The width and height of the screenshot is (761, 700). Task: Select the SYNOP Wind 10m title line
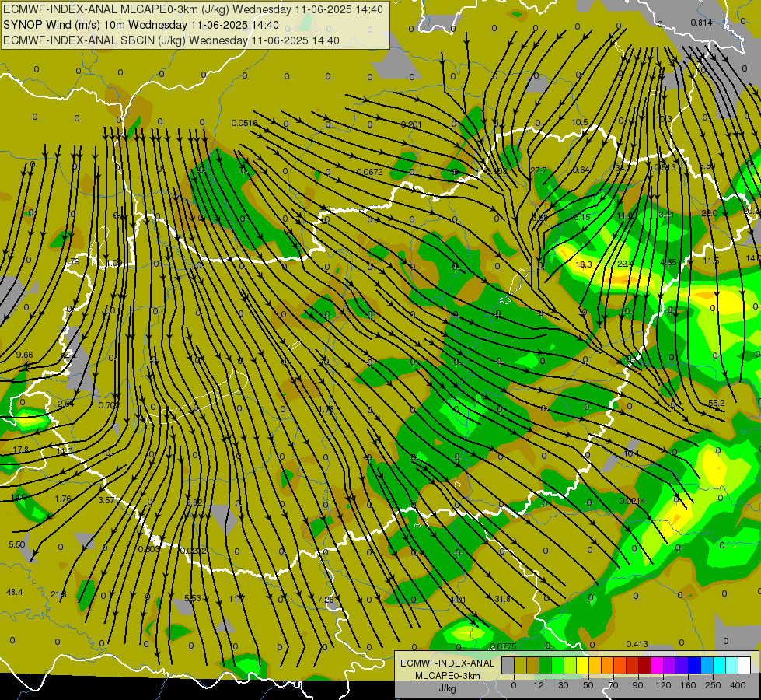141,25
